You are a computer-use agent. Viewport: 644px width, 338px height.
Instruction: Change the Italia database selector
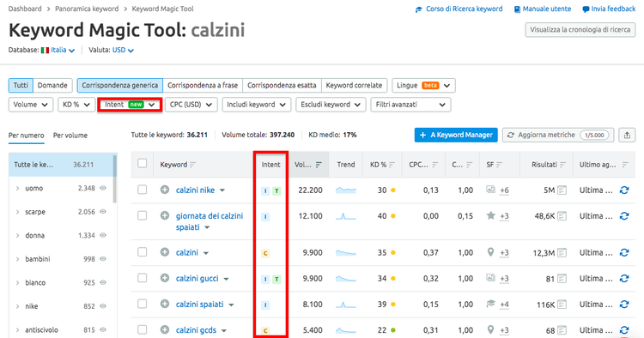point(58,50)
